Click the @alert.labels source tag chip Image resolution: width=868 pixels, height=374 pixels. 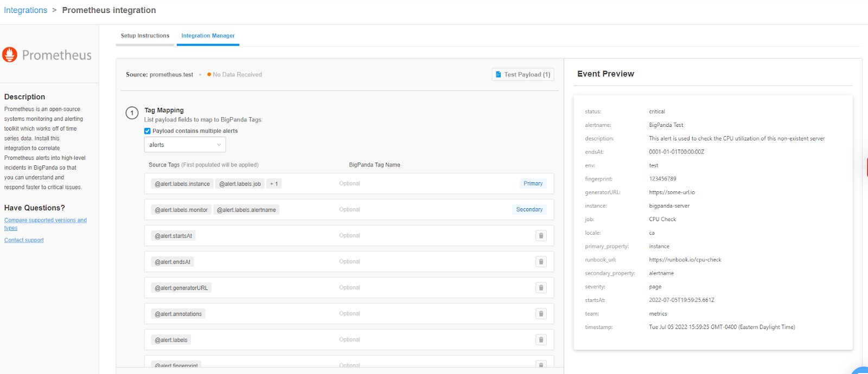pos(171,340)
